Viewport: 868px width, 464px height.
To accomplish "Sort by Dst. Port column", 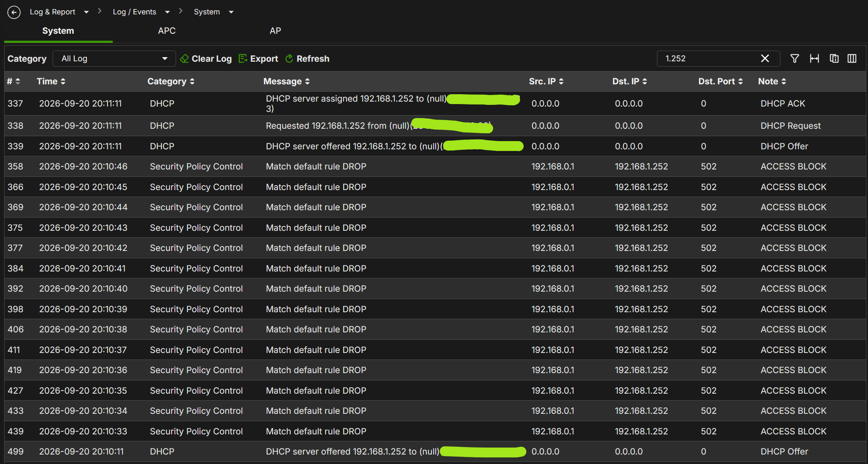I will [720, 81].
